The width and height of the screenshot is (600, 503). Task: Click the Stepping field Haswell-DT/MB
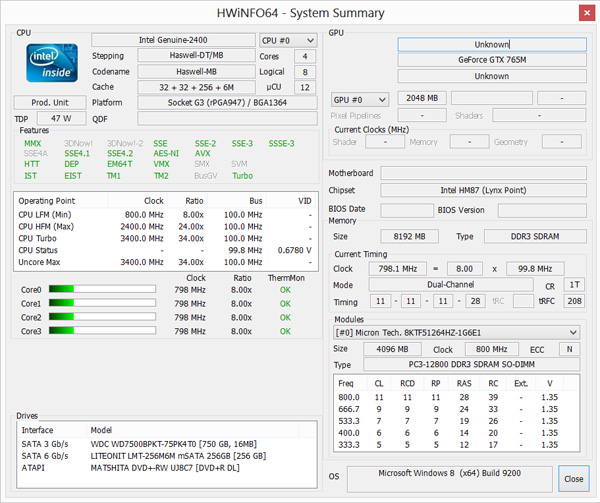196,55
